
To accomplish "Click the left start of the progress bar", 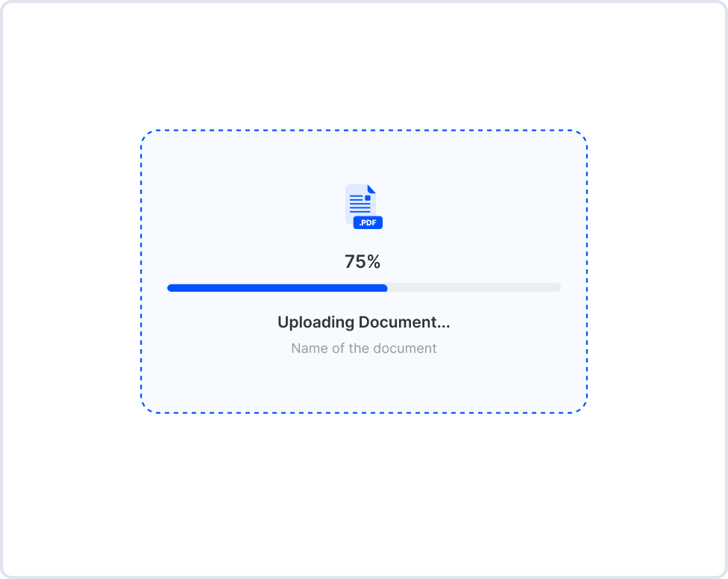I will [171, 288].
